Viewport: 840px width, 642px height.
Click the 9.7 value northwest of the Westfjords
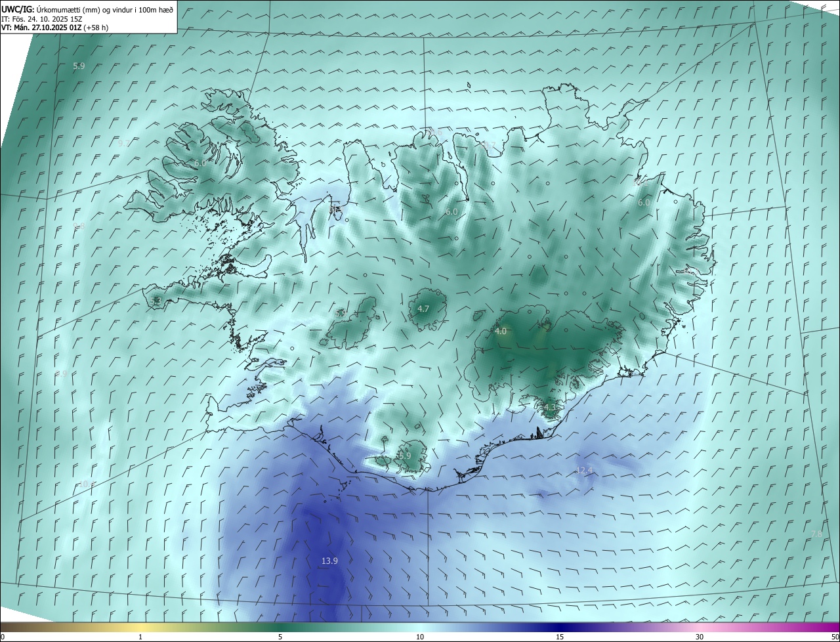click(x=124, y=142)
